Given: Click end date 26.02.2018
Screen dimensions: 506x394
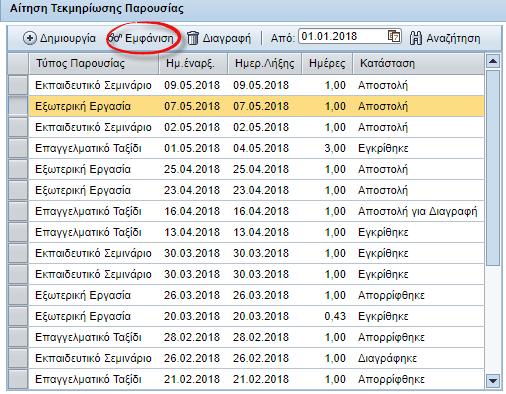Looking at the screenshot, I should coord(261,358).
